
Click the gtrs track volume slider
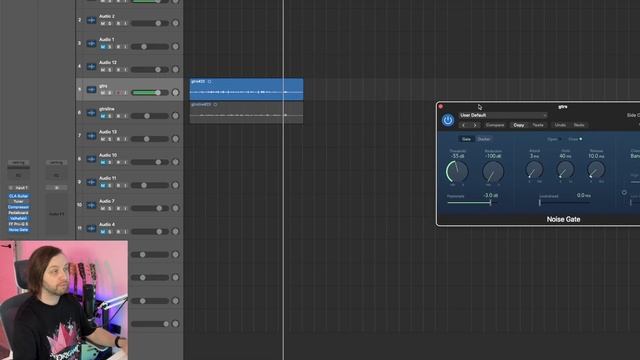tap(149, 93)
